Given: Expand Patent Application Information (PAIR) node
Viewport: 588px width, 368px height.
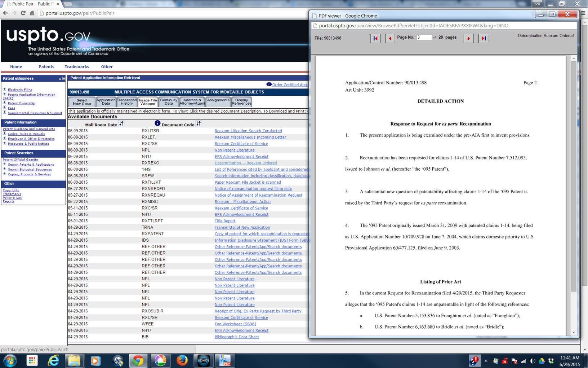Looking at the screenshot, I should pyautogui.click(x=5, y=94).
